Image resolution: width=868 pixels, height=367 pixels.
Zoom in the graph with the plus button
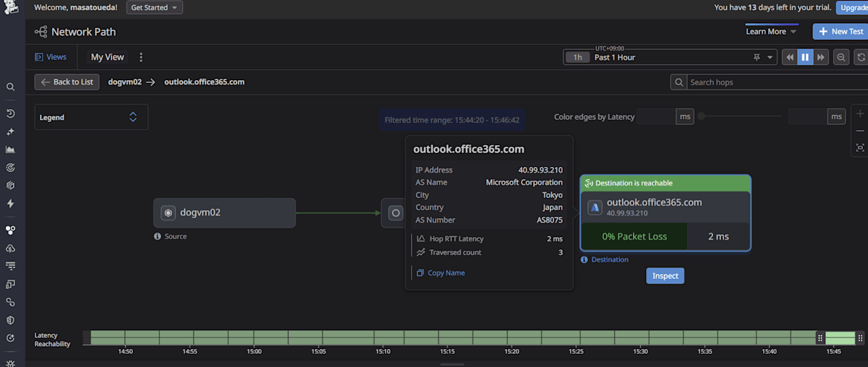coord(860,114)
